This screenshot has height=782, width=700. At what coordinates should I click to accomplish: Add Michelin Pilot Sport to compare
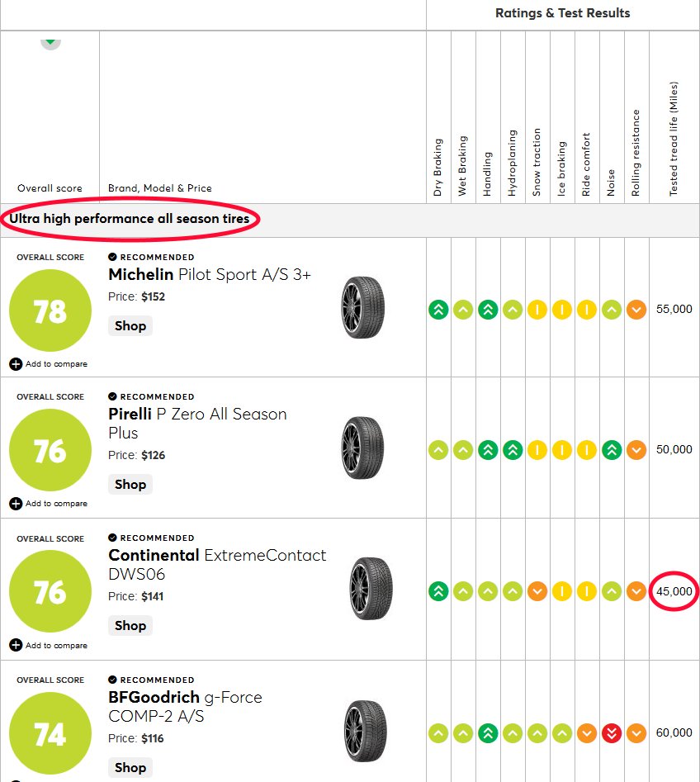[49, 364]
